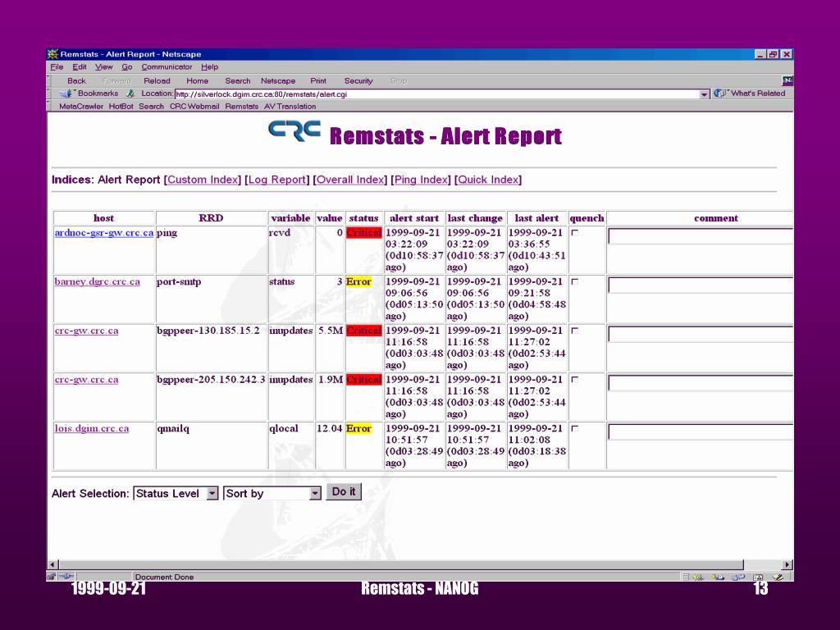Click the Do it button
Screen dimensions: 840x630
344,492
